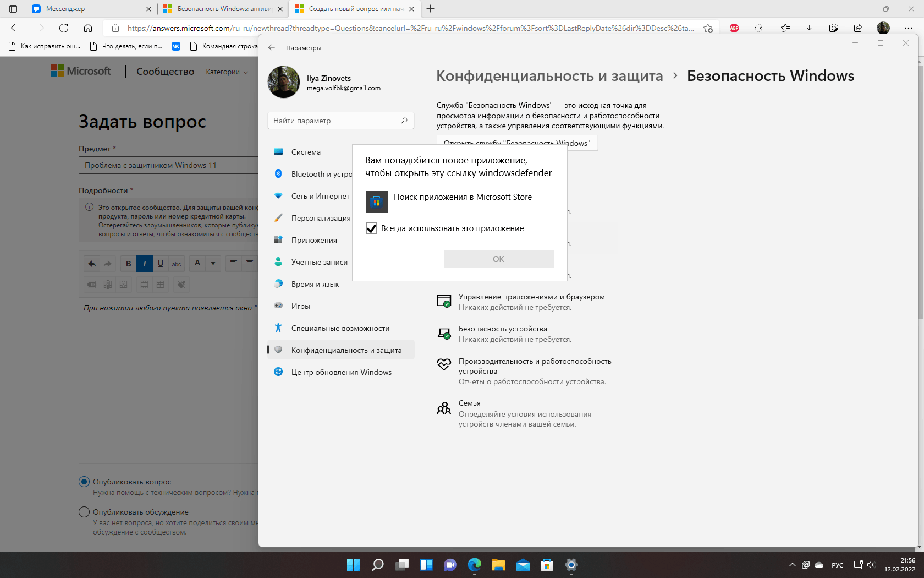
Task: Open font color dropdown arrow
Action: (213, 264)
